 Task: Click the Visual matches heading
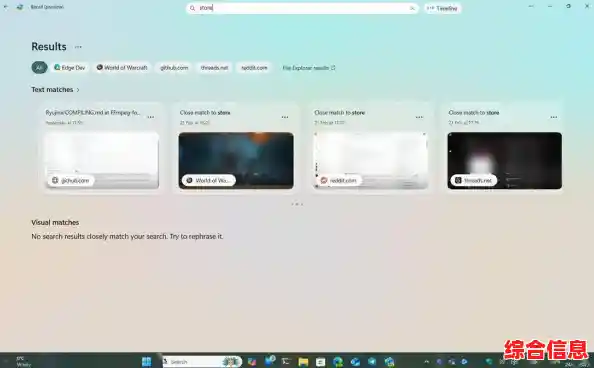(x=55, y=222)
